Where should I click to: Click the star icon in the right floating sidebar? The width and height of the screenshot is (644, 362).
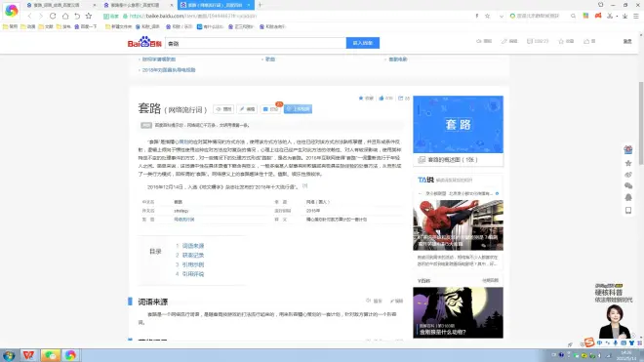tap(628, 163)
